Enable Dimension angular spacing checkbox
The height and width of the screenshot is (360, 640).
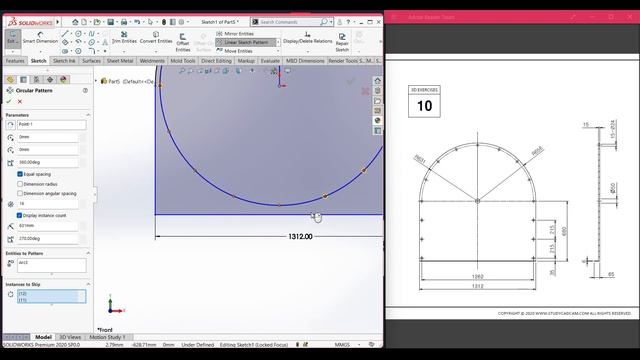point(20,193)
